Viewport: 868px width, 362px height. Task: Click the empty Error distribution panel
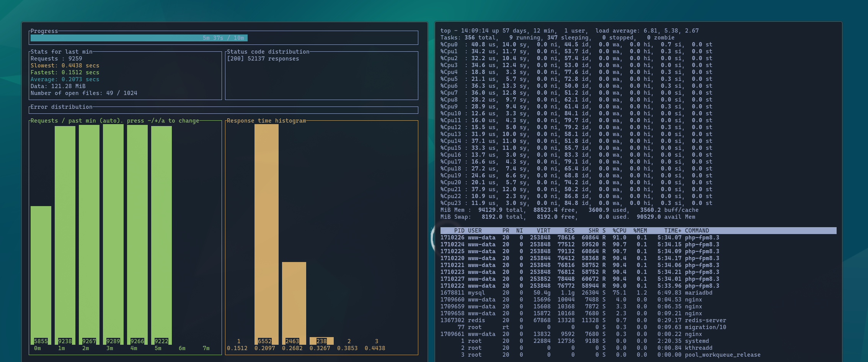223,110
